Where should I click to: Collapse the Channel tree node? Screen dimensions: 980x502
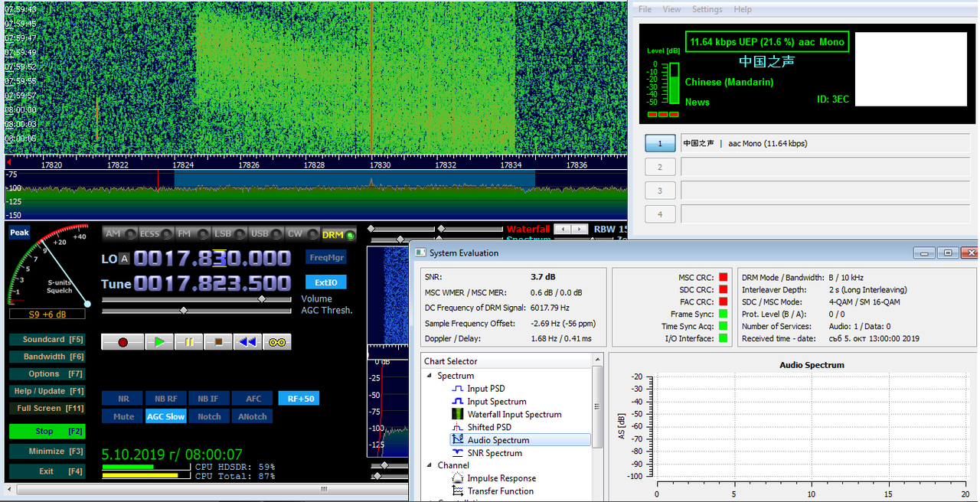coord(429,465)
